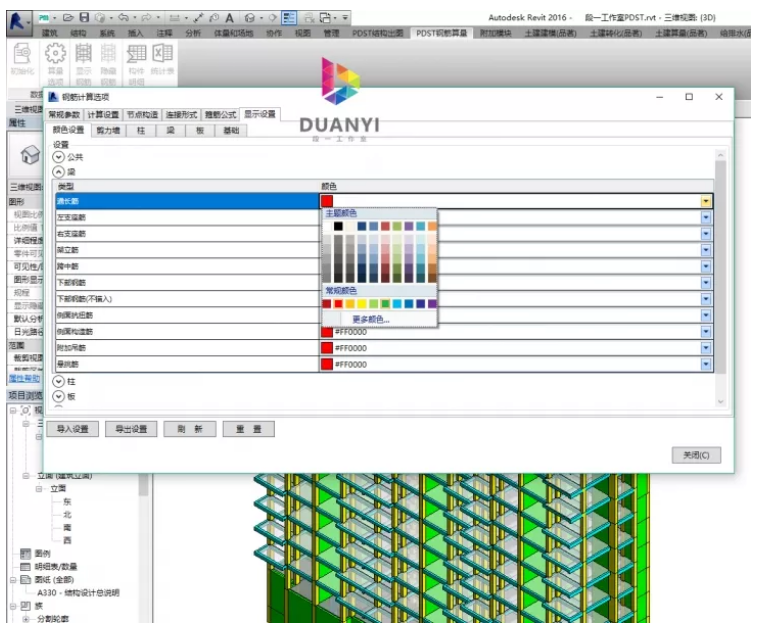Expand the 柱 settings section
760x627 pixels.
click(59, 381)
